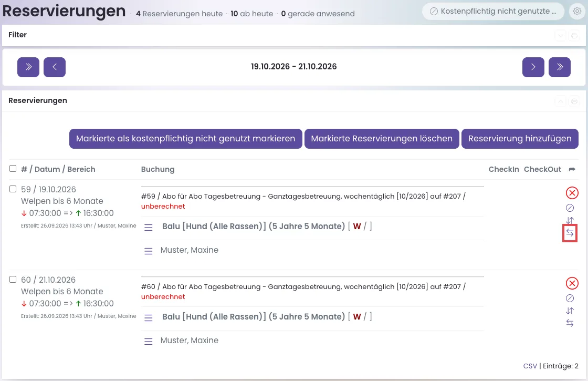Click the 'CheckOut' column header

(x=542, y=169)
